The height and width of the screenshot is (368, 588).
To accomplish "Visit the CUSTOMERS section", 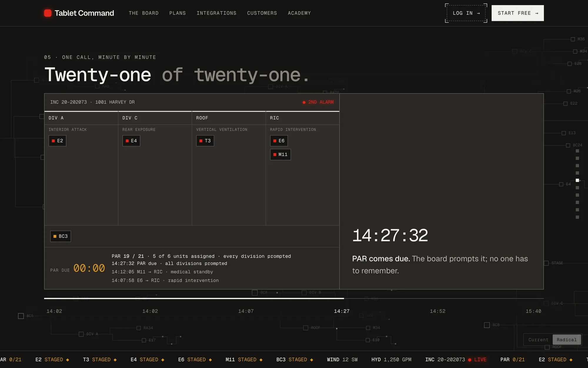I will coord(262,13).
